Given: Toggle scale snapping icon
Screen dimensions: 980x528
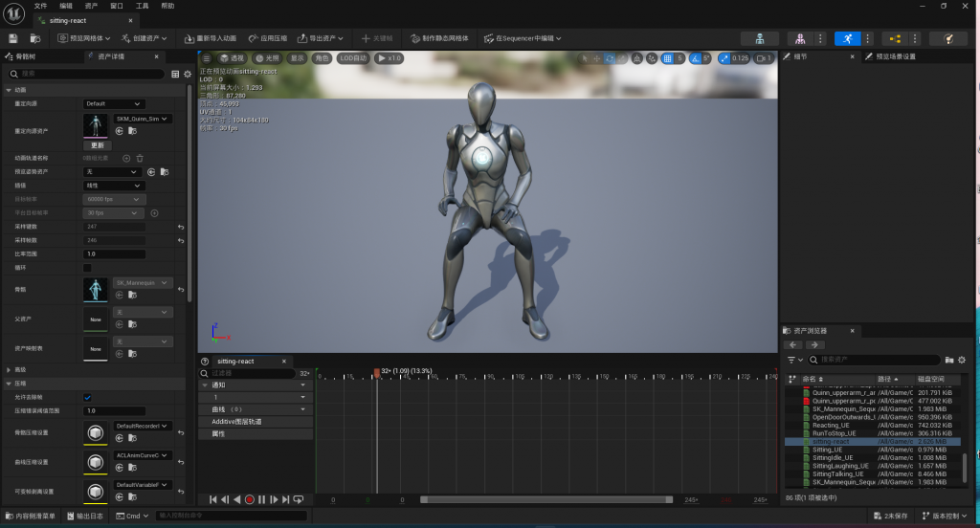Looking at the screenshot, I should pos(724,58).
